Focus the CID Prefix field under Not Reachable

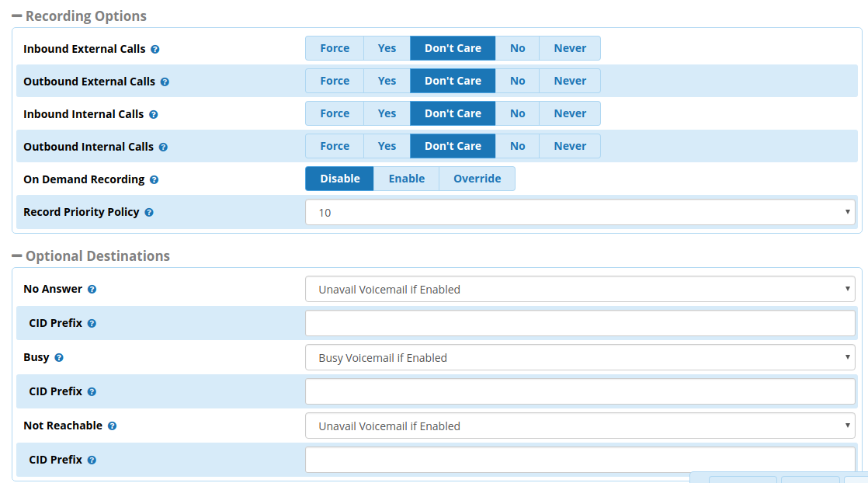[580, 460]
